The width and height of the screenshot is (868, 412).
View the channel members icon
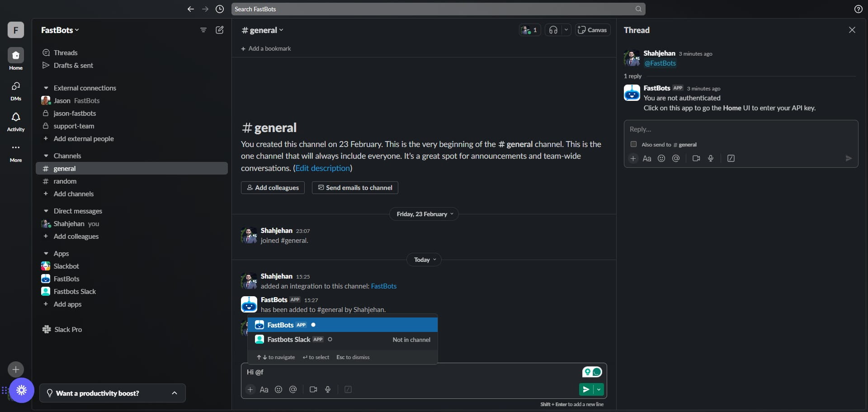530,30
